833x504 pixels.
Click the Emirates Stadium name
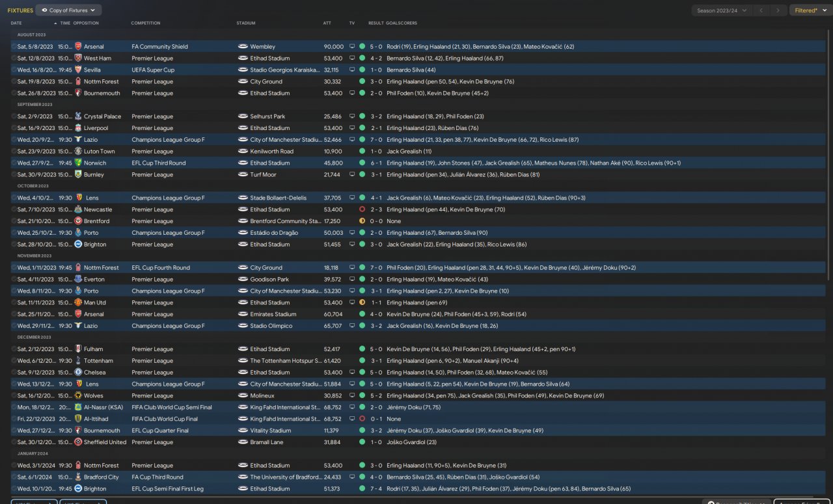tap(273, 314)
